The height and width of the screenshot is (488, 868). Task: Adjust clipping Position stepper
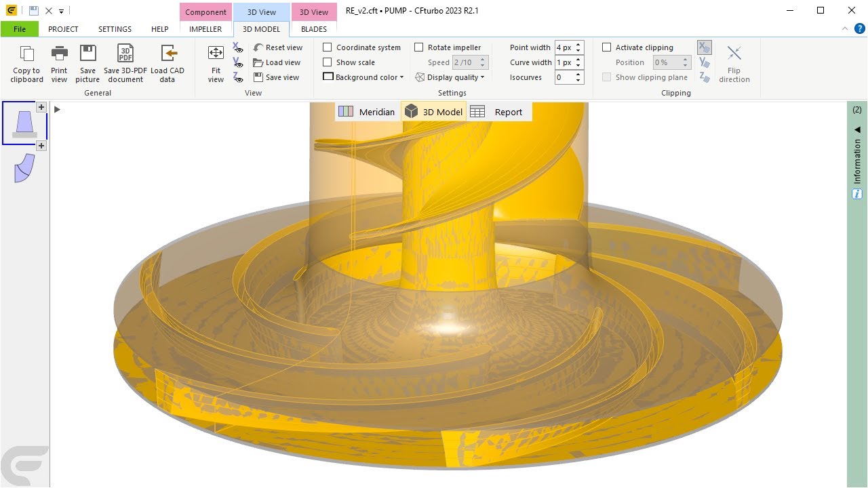686,62
